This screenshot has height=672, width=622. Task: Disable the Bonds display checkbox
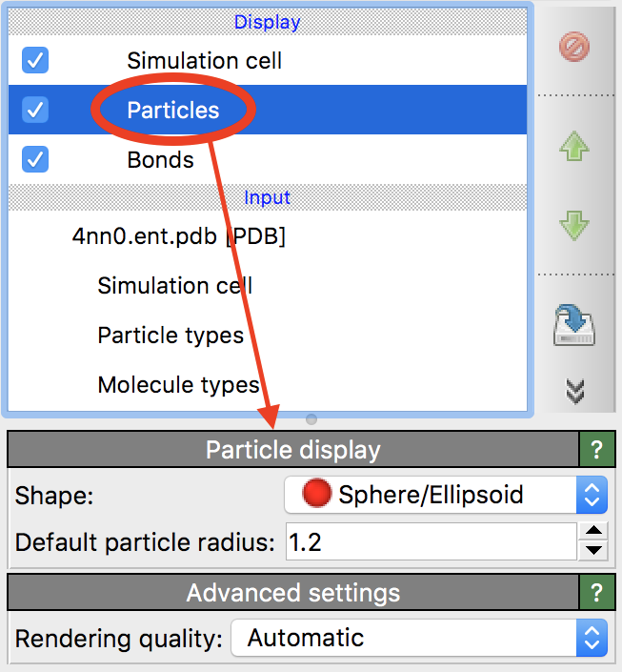click(x=35, y=160)
